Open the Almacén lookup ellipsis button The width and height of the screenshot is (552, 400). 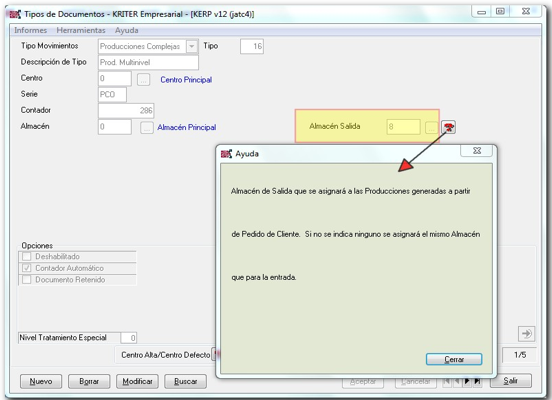[x=147, y=127]
